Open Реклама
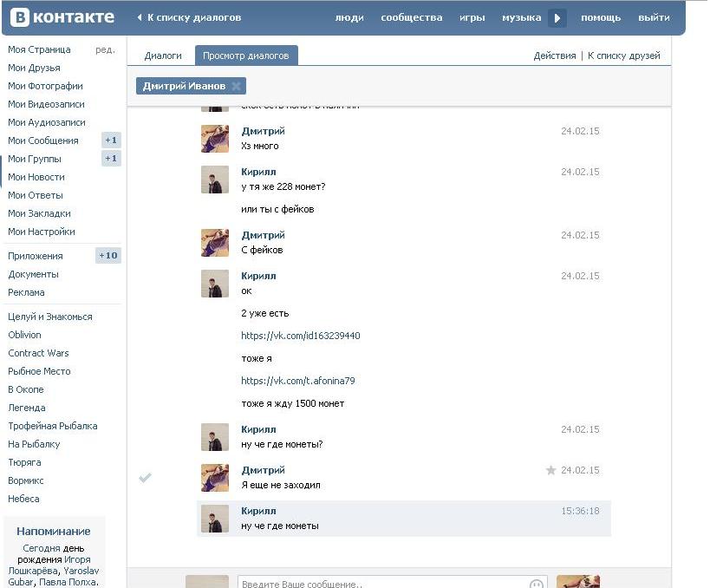 (x=26, y=292)
